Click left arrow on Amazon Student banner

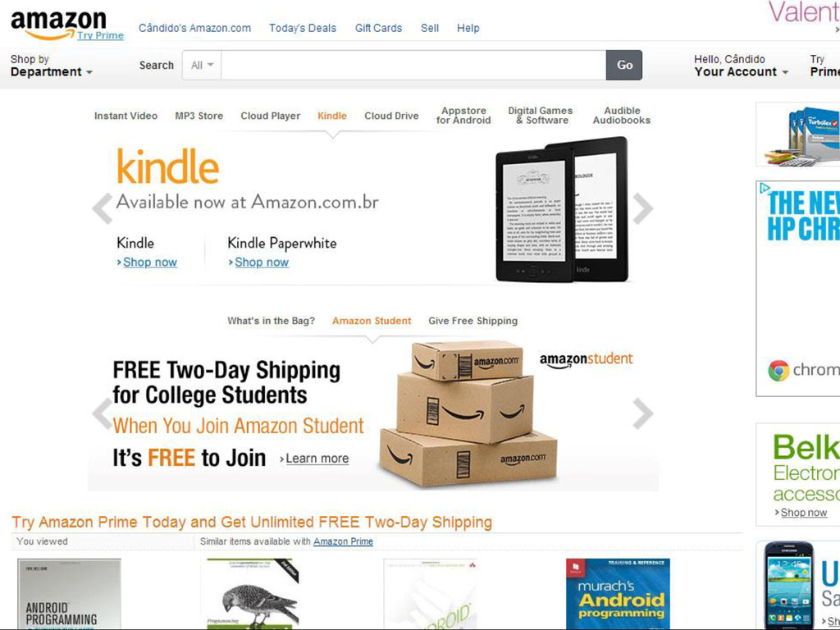click(x=101, y=413)
